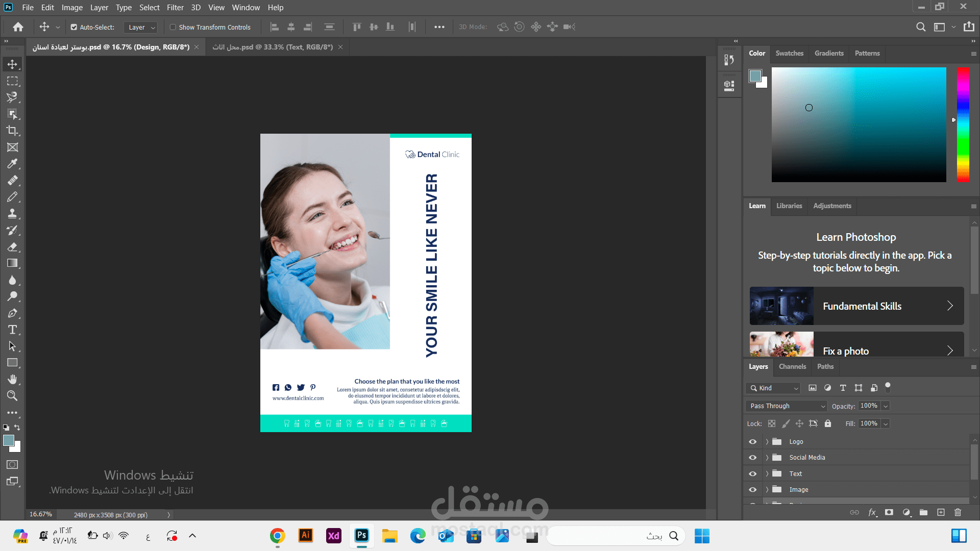Switch to the Channels tab
Screen dimensions: 980x551
[x=792, y=366]
